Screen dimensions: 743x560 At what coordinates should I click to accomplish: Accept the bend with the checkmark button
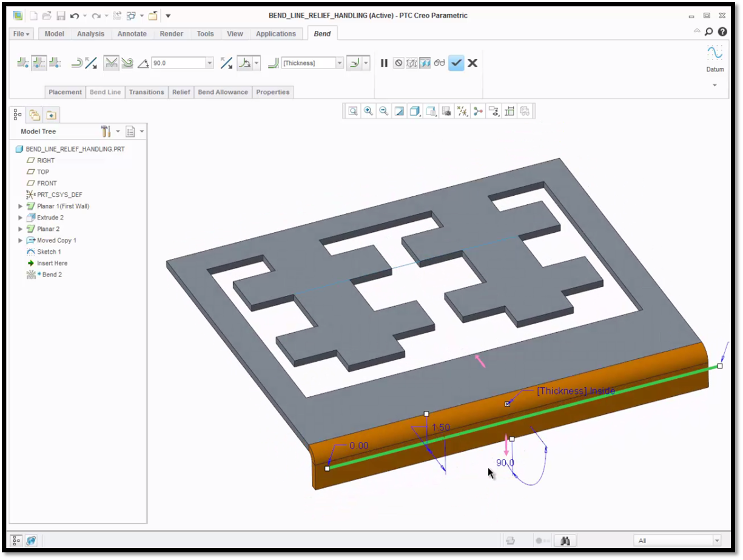[456, 62]
